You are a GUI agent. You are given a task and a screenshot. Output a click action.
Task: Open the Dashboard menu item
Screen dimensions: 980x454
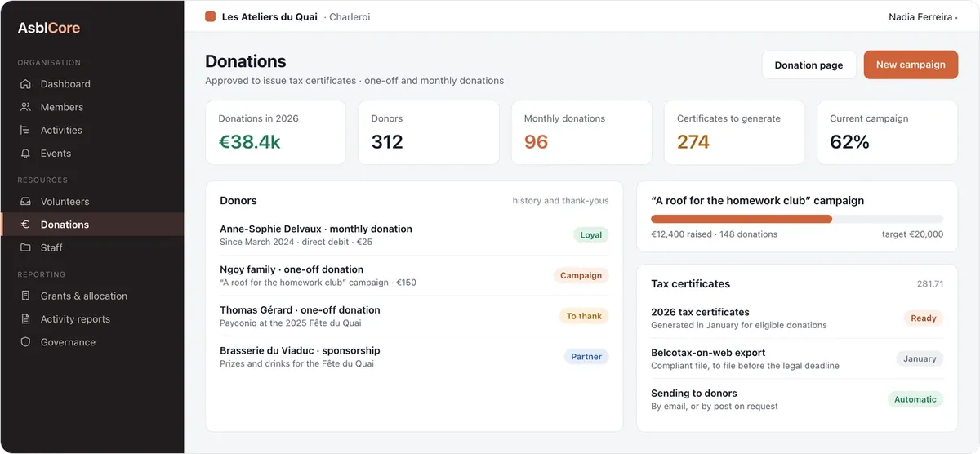[92, 84]
